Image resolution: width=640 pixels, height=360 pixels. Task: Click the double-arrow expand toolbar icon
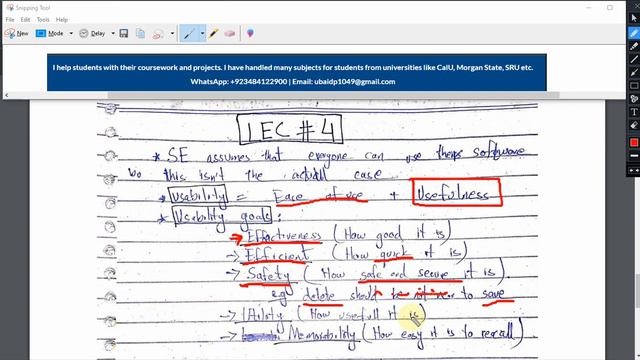(634, 170)
